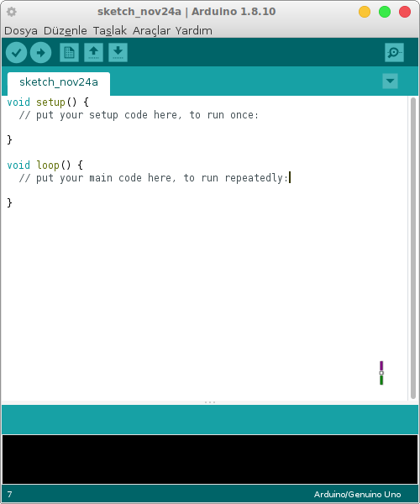This screenshot has width=420, height=504.
Task: Create a new sketch with New icon
Action: (x=69, y=52)
